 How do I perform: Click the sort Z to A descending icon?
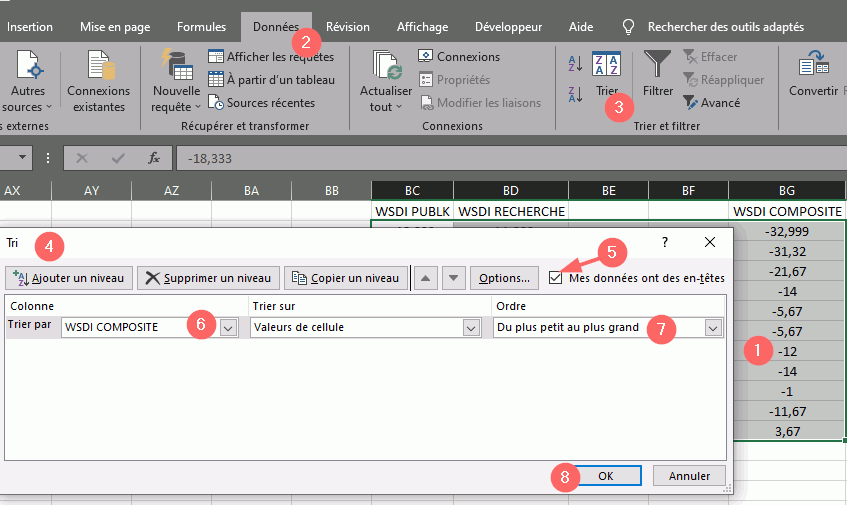[575, 94]
